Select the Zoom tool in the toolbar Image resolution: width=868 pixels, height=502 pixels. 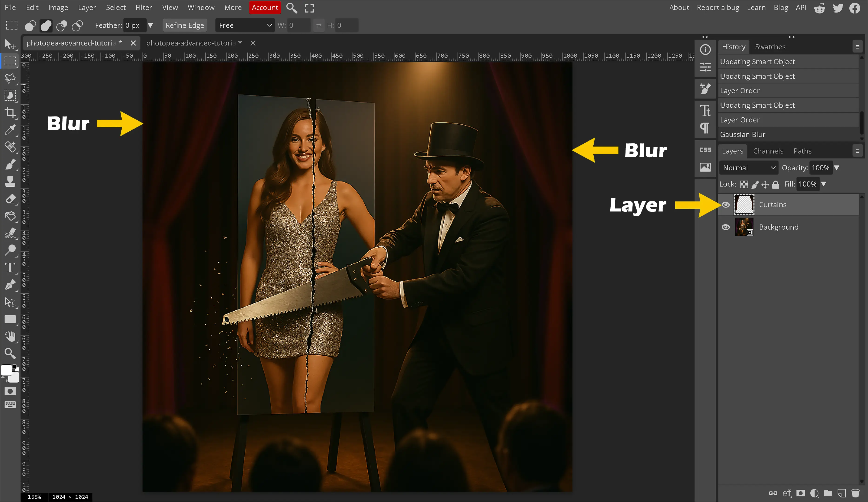click(x=10, y=353)
